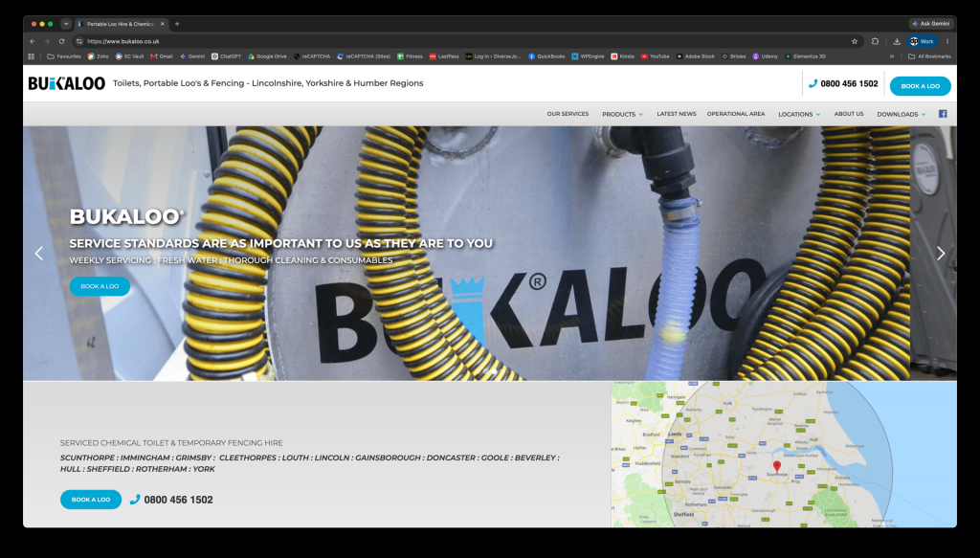Open the Zoho bookmark
The width and height of the screenshot is (980, 558).
click(x=99, y=56)
